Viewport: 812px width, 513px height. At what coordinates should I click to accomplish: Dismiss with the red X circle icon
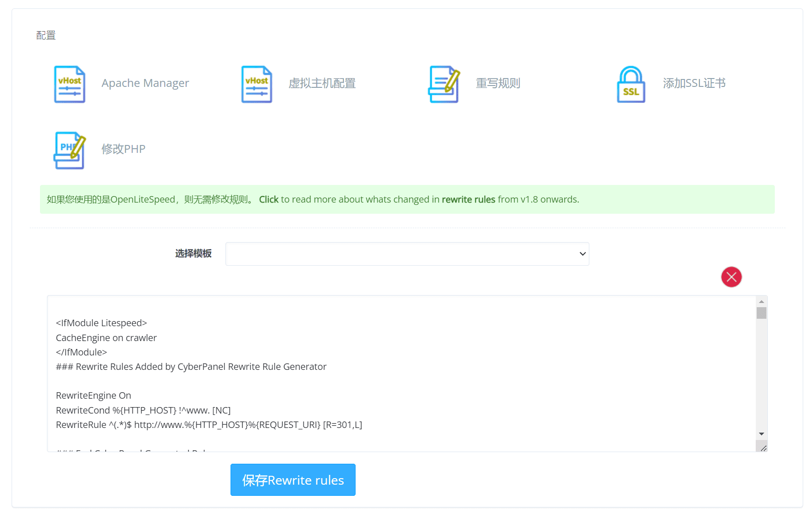[731, 277]
